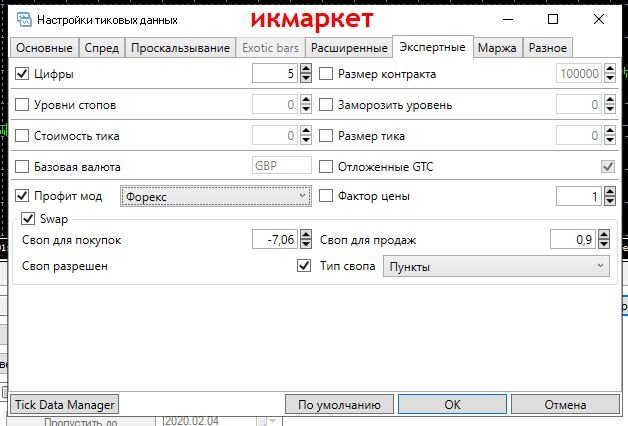The height and width of the screenshot is (426, 628).
Task: Open the Тип свопа dropdown showing Пункты
Action: point(497,266)
